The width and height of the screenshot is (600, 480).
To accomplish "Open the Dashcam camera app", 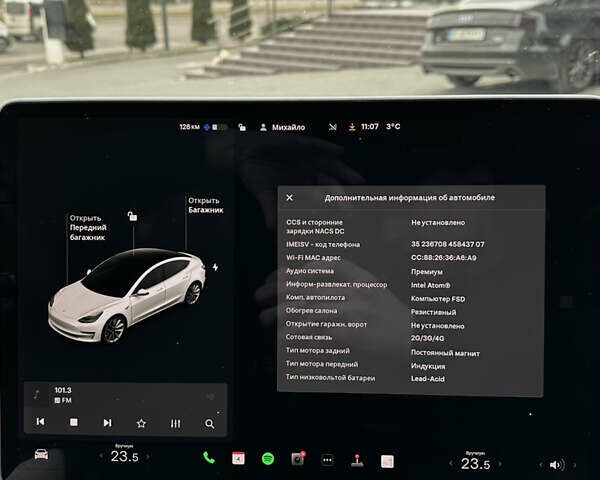I will pos(298,459).
